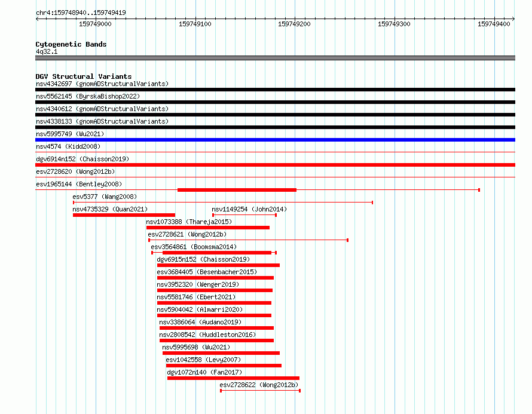Viewport: 532px width, 414px height.
Task: Open nsv5995749 (Wu2021) label
Action: tap(70, 134)
